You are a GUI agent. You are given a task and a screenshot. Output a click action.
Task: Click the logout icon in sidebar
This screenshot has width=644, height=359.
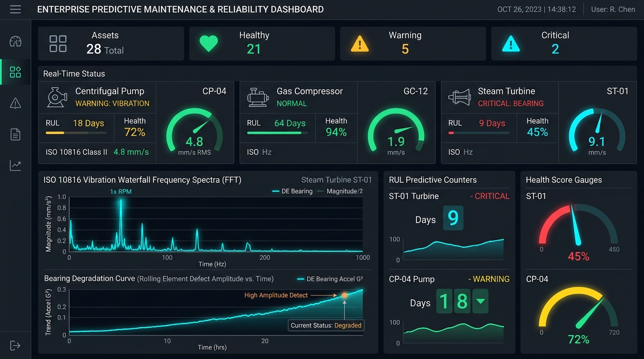click(x=15, y=345)
